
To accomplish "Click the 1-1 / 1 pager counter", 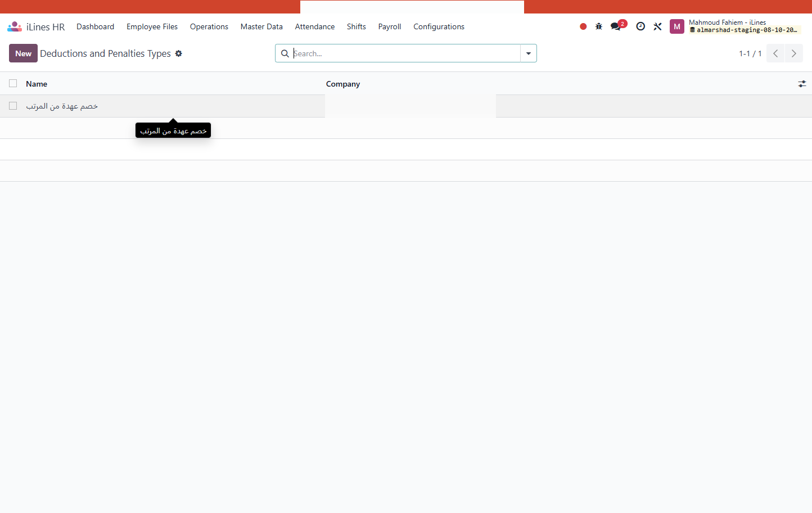I will point(750,53).
